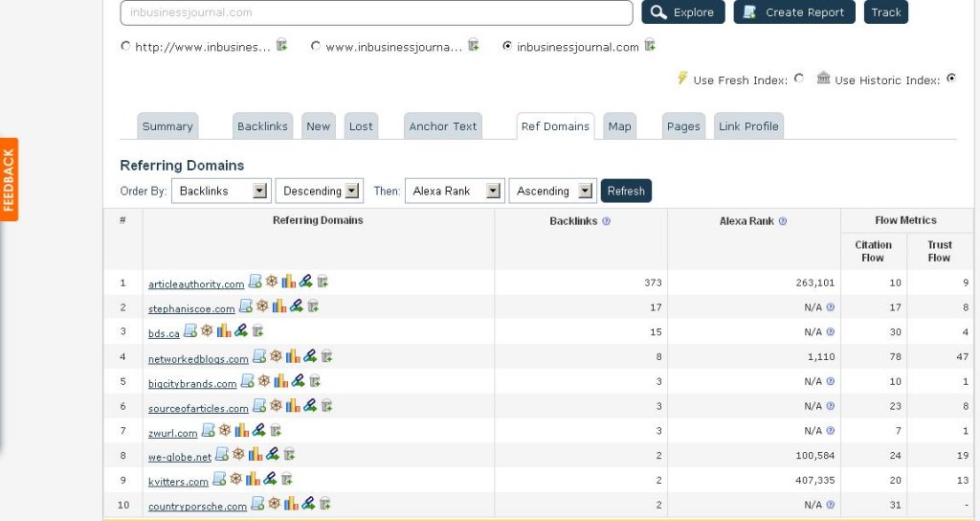Click bucket icon beside selected inbusinessjournal.com option
This screenshot has width=980, height=521.
coord(650,45)
